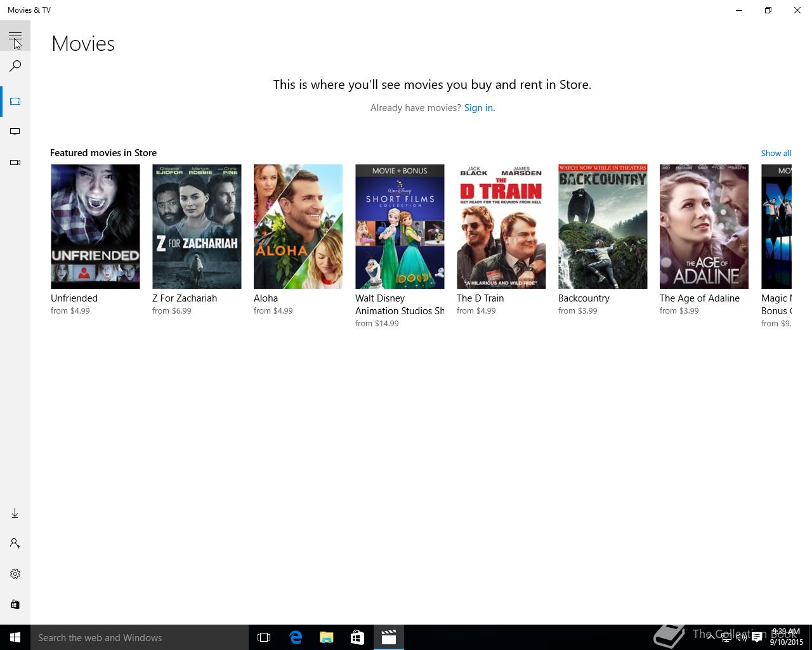
Task: Click The D Train title
Action: click(480, 298)
